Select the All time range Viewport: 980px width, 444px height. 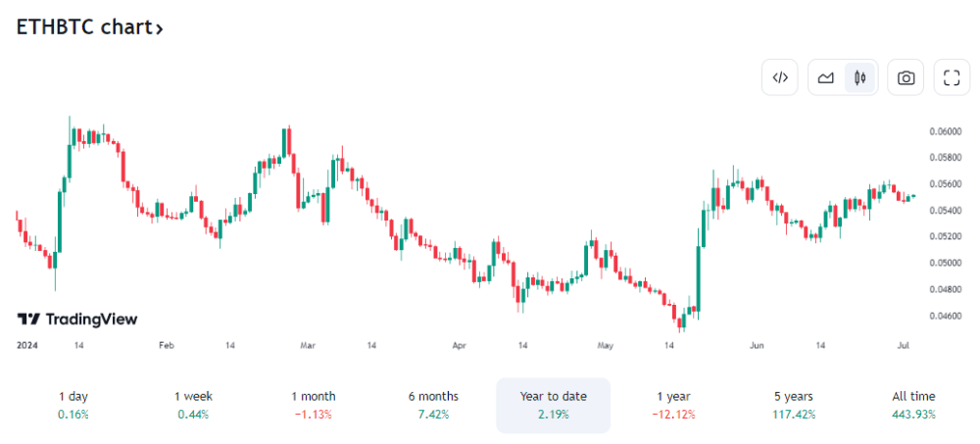[913, 405]
